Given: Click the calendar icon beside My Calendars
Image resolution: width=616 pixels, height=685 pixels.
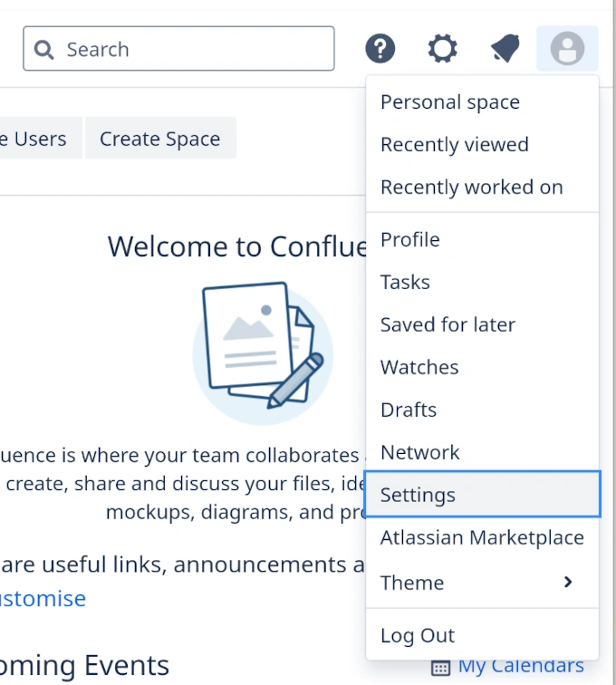Looking at the screenshot, I should pyautogui.click(x=441, y=668).
